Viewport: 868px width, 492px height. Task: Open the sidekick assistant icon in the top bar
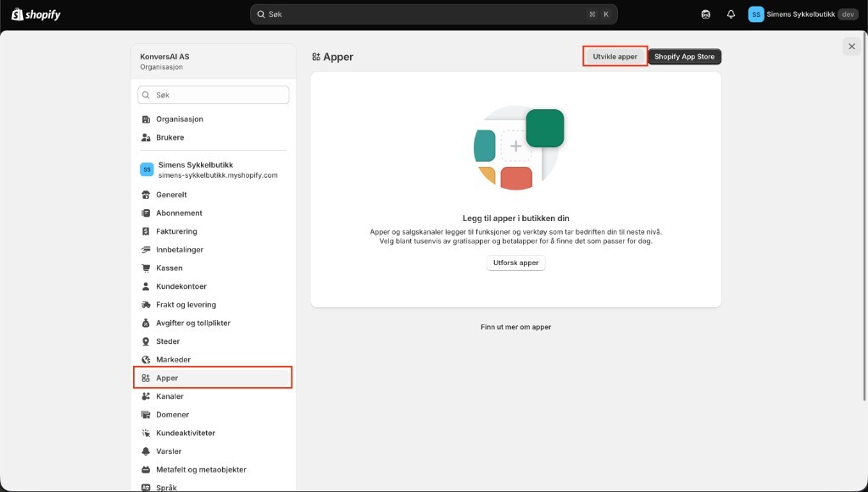coord(705,14)
